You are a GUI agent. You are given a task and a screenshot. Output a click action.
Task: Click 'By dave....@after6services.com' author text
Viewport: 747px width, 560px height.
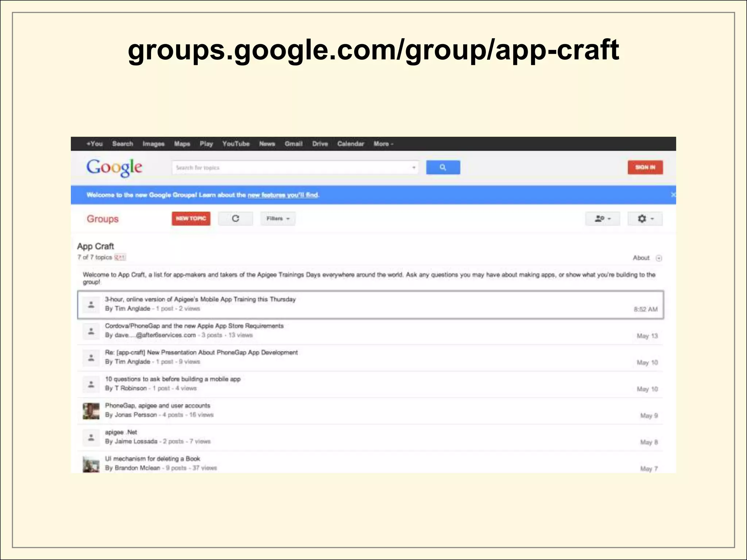150,335
